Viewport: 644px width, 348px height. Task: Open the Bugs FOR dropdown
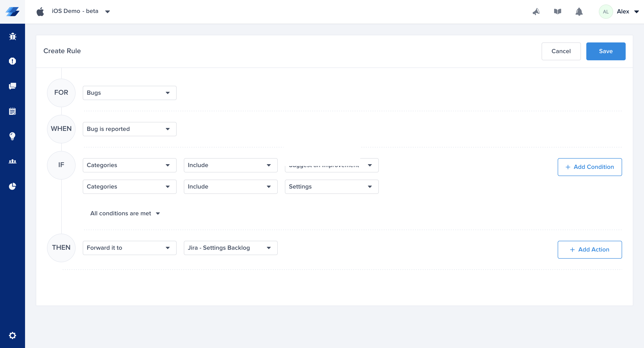(x=129, y=93)
